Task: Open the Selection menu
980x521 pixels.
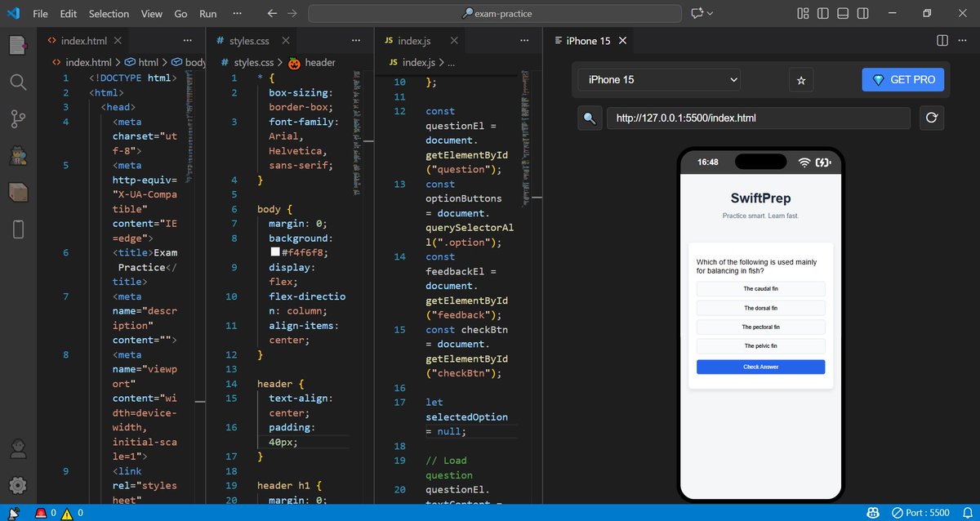Action: [x=109, y=14]
